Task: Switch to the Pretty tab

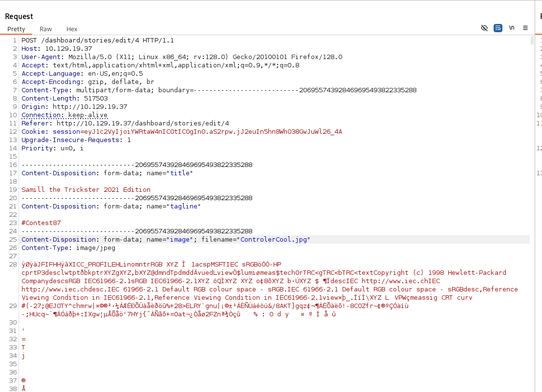Action: pos(16,29)
